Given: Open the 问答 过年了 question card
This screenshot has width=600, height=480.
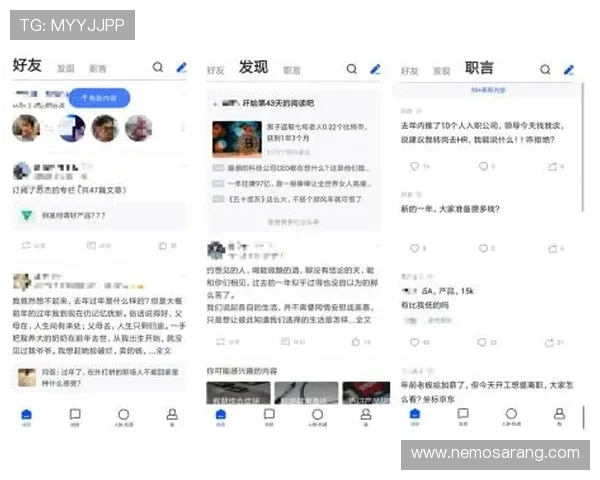Looking at the screenshot, I should [99, 377].
